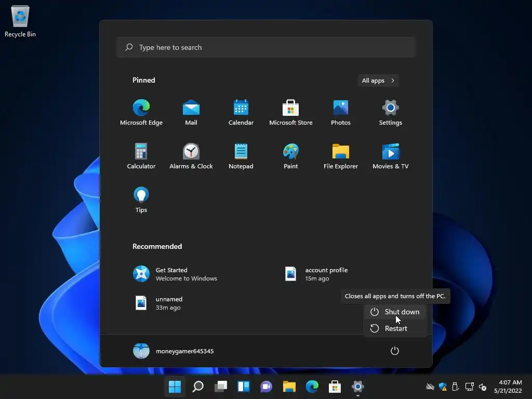Screen dimensions: 532x399
Task: Launch the Photos app
Action: pyautogui.click(x=341, y=113)
